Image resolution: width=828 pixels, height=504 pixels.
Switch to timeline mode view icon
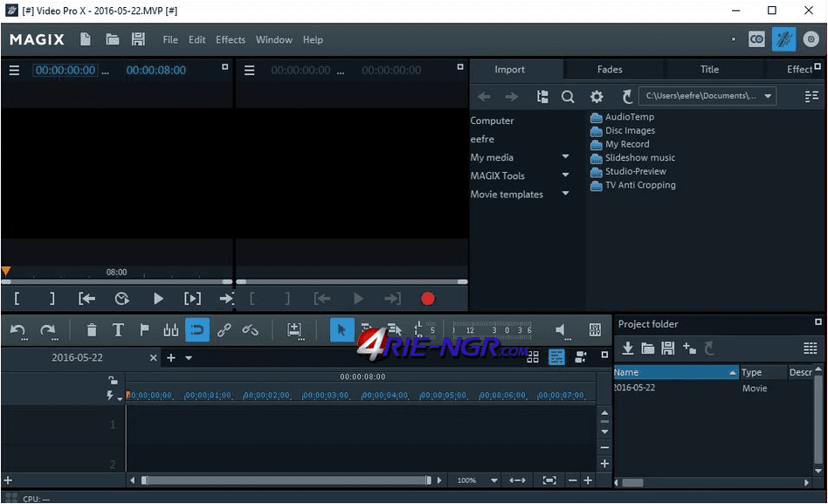(556, 357)
